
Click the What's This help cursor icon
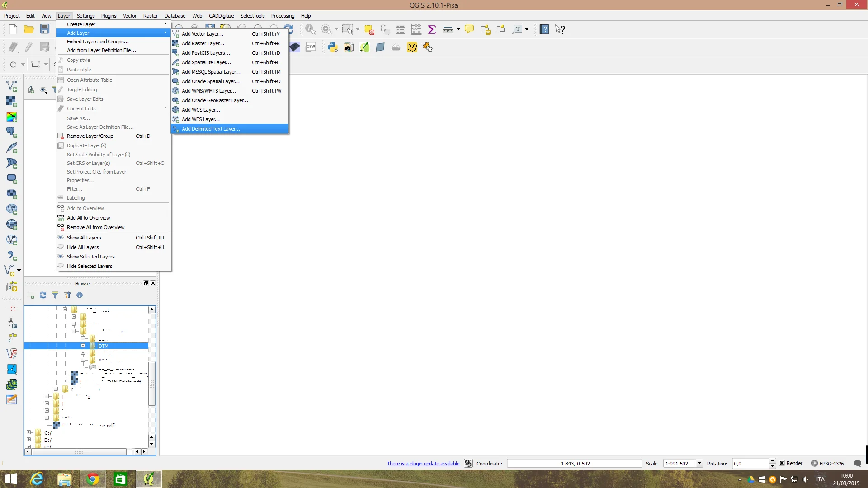(560, 29)
